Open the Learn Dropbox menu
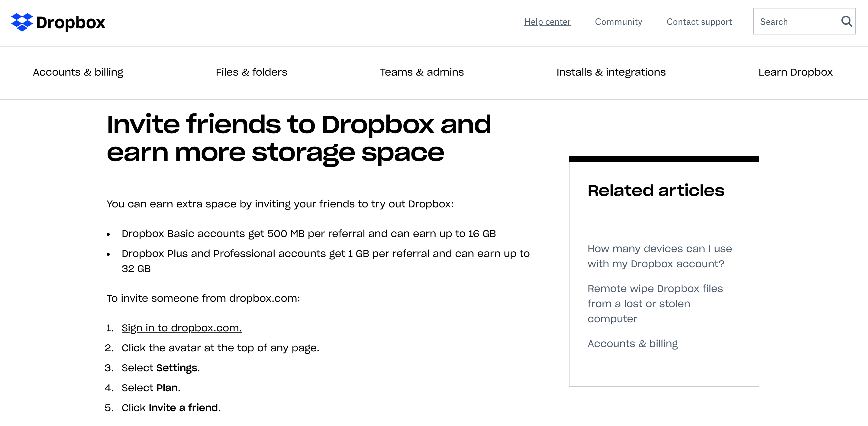This screenshot has width=868, height=426. [x=795, y=72]
